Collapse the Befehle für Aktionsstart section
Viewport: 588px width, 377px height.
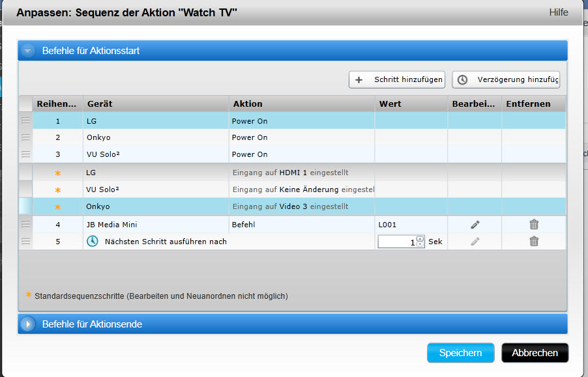[x=28, y=51]
